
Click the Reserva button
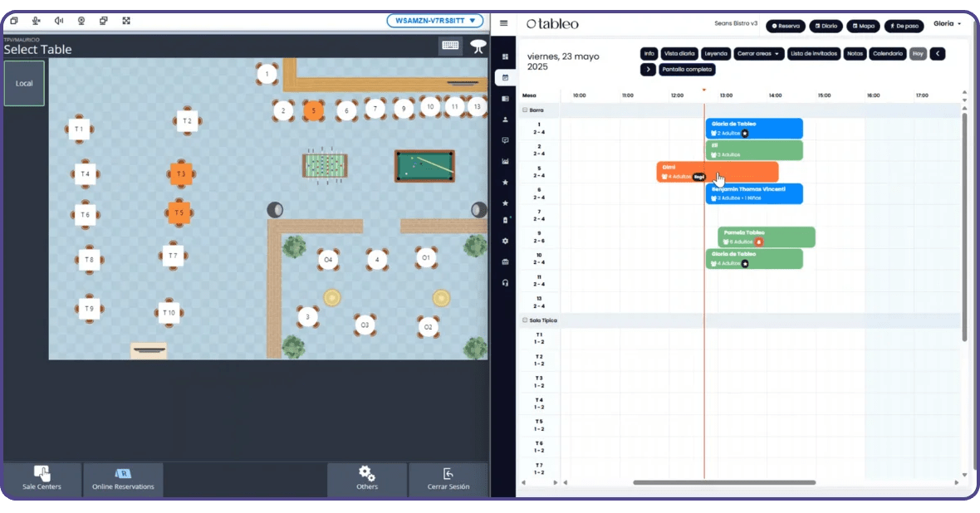[x=786, y=27]
